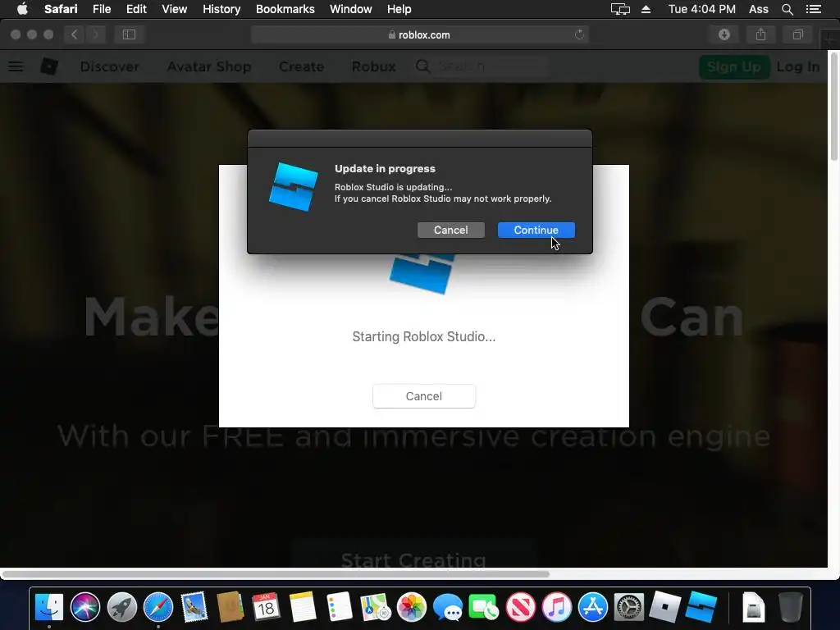Image resolution: width=840 pixels, height=630 pixels.
Task: Open the Create link
Action: click(x=302, y=66)
